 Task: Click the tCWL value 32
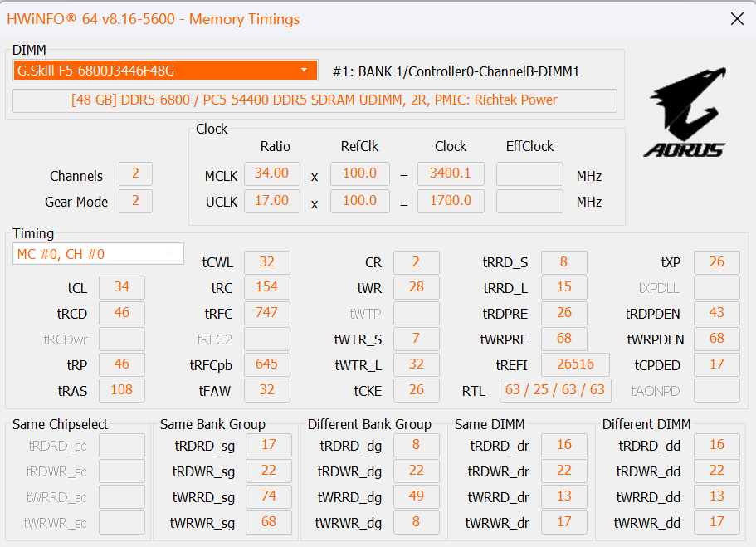click(267, 262)
